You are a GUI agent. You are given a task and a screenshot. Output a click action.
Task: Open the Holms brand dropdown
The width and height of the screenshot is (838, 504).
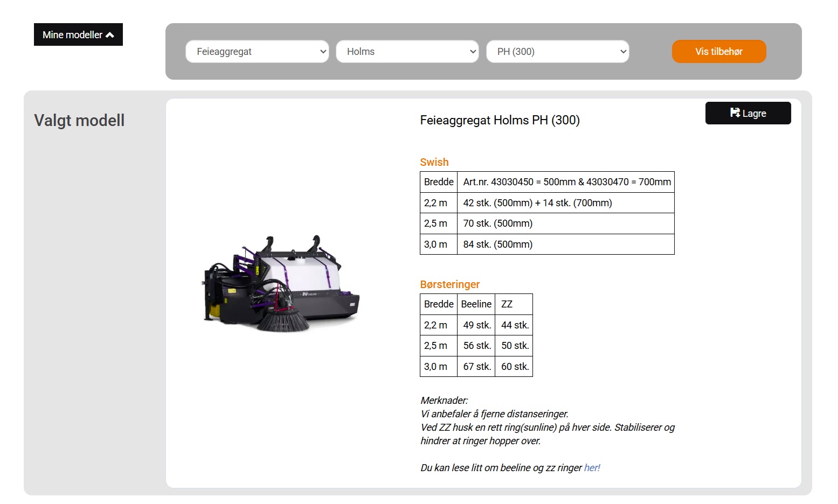tap(407, 52)
